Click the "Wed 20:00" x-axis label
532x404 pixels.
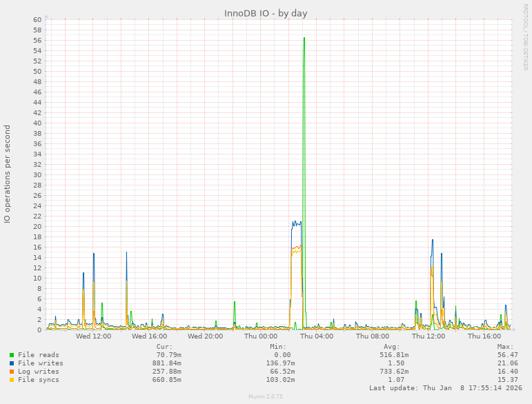205,336
